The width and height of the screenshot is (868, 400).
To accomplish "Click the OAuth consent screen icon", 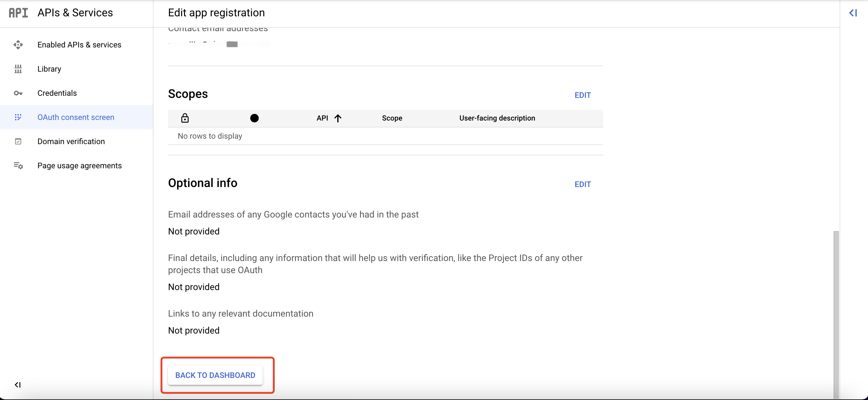I will [x=18, y=117].
